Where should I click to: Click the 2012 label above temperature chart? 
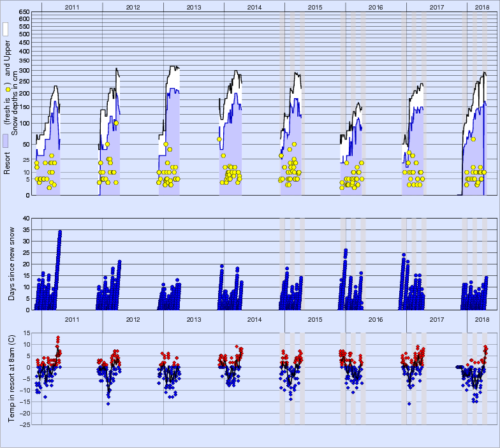(133, 319)
